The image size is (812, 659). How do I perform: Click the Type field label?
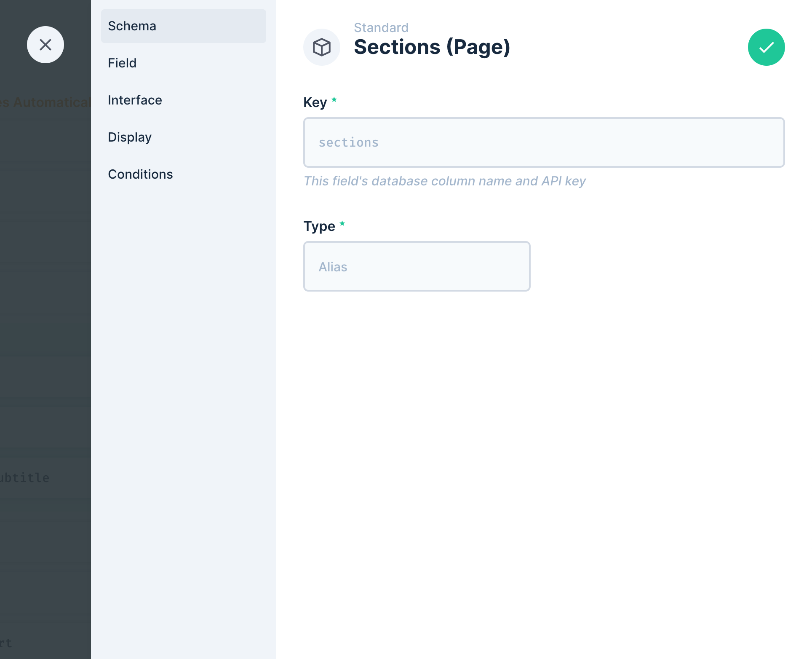319,226
